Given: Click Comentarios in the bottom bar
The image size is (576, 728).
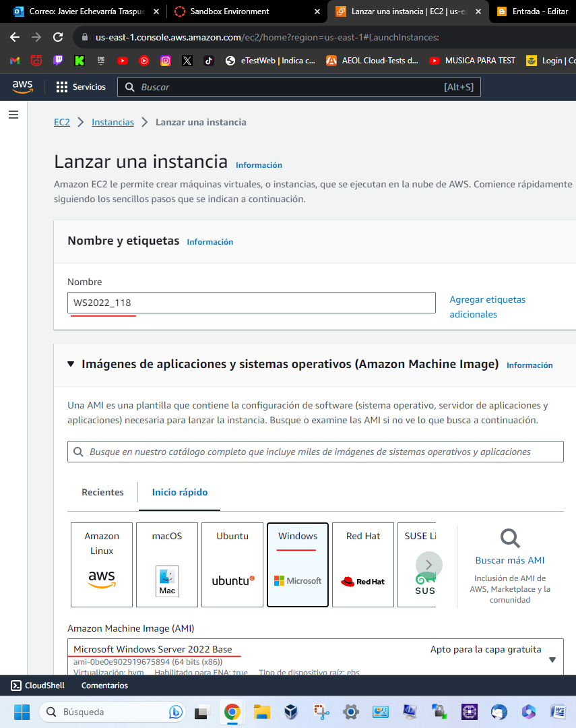Looking at the screenshot, I should point(104,686).
